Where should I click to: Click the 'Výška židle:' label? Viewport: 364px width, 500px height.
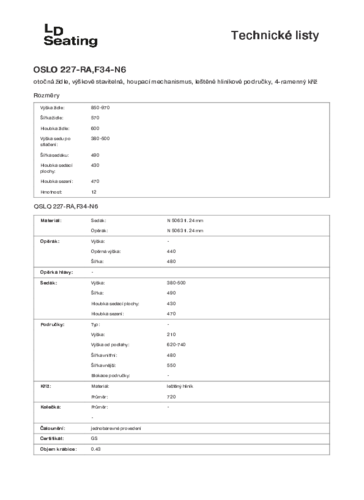52,108
